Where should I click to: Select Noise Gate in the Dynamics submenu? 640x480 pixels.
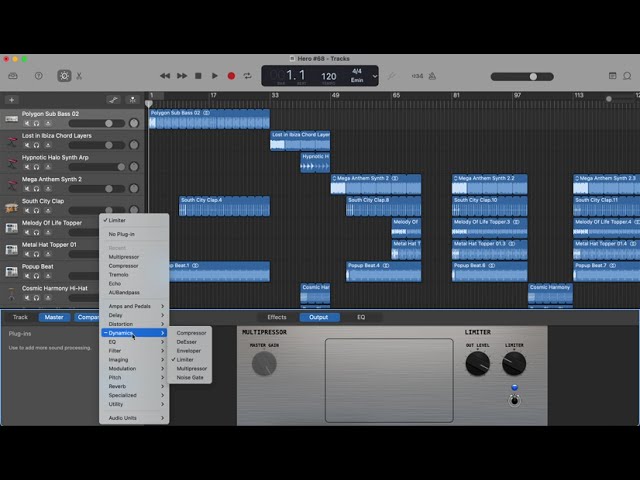(190, 378)
